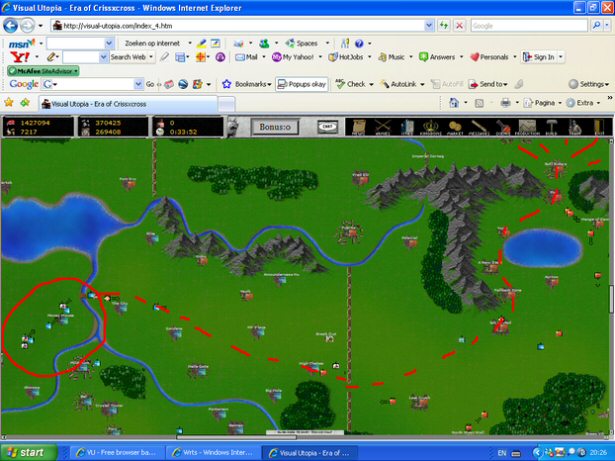Click the MSN logo icon
This screenshot has width=615, height=461.
[x=22, y=43]
